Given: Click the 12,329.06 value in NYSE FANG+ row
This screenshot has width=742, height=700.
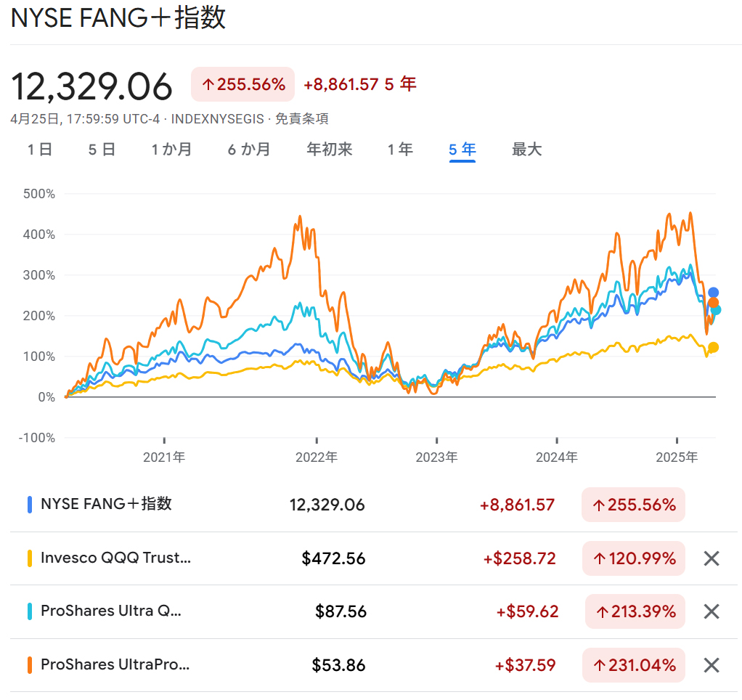Looking at the screenshot, I should pyautogui.click(x=327, y=505).
